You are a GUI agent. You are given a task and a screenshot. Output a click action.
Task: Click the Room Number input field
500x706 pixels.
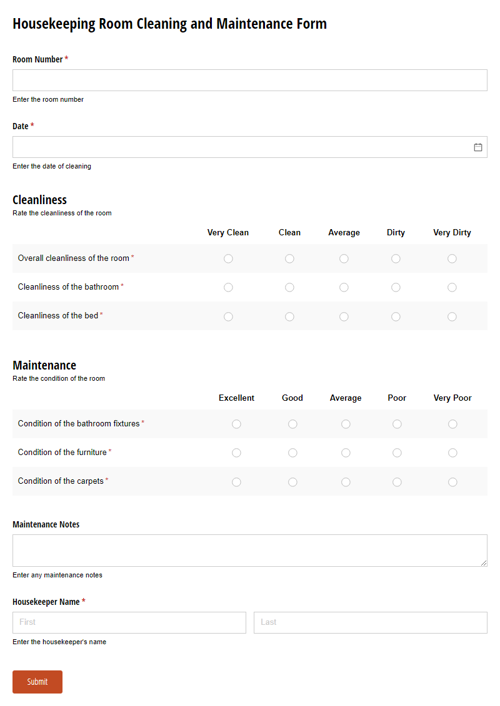250,80
